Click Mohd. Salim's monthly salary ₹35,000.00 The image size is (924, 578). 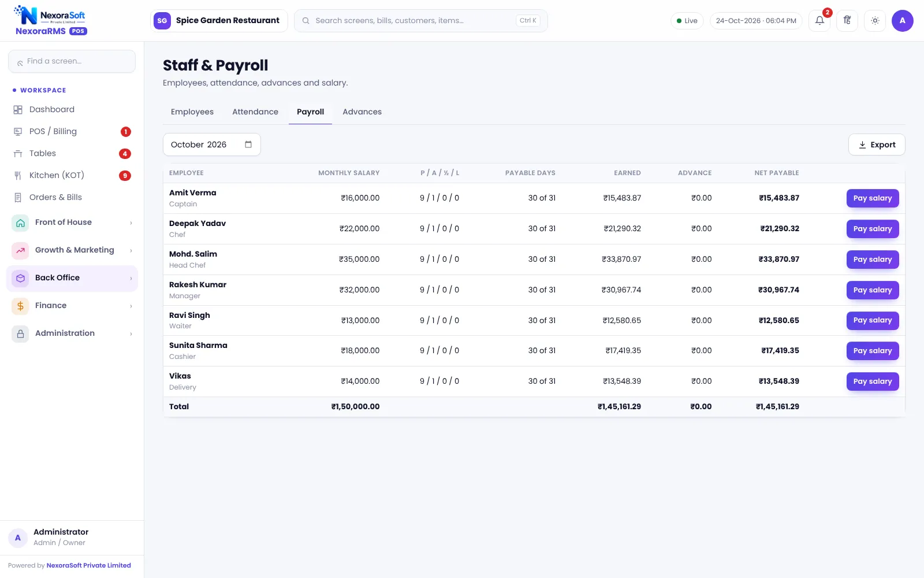pyautogui.click(x=359, y=260)
